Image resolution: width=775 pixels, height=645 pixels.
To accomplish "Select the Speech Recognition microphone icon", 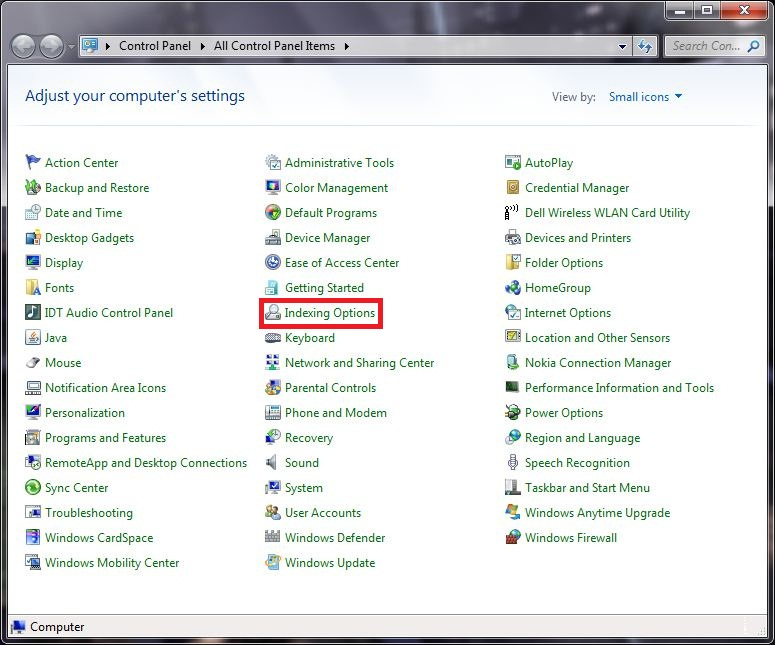I will 513,463.
